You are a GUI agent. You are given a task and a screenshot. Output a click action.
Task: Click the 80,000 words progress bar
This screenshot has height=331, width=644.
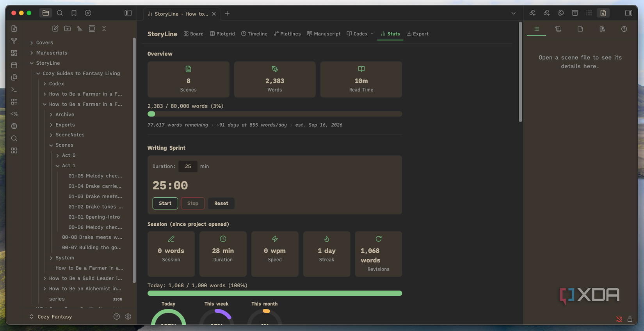(275, 114)
